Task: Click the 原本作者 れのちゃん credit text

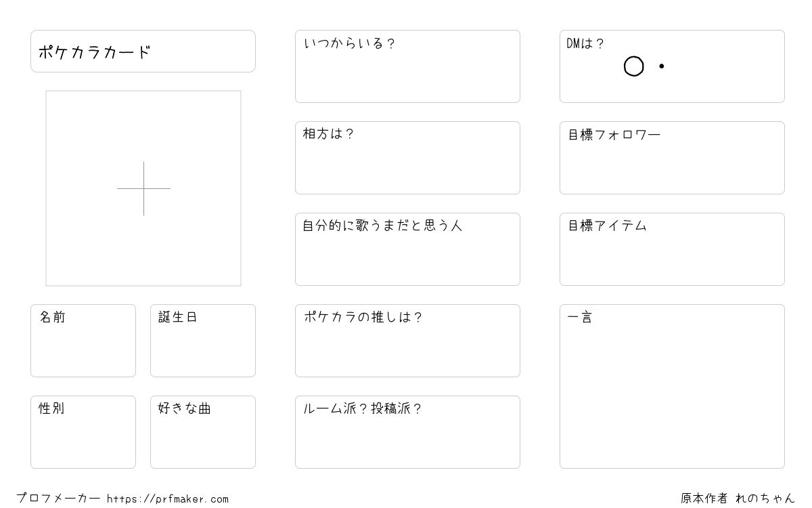Action: pyautogui.click(x=738, y=499)
